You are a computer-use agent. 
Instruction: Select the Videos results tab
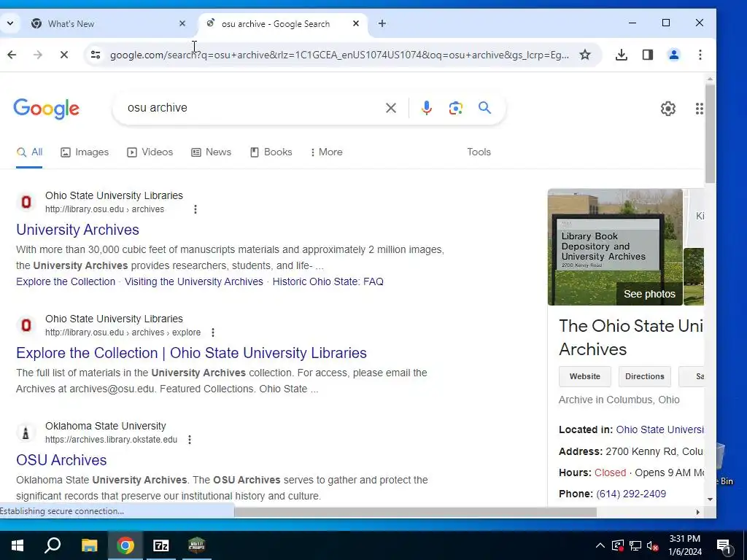tap(150, 152)
